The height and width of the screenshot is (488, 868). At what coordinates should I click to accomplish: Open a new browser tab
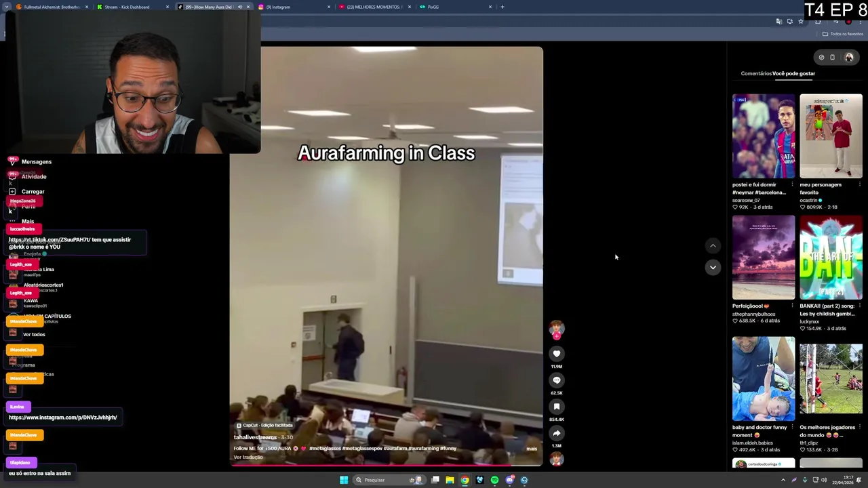(x=502, y=7)
